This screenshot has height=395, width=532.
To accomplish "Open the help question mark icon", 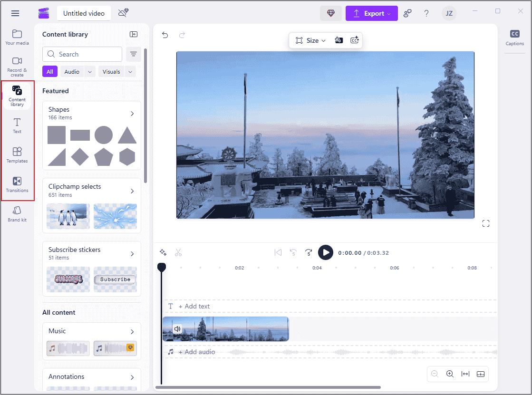I will click(x=426, y=13).
